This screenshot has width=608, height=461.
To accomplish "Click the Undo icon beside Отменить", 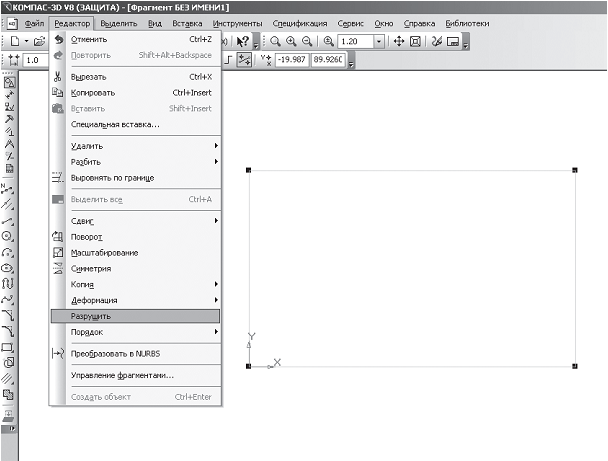I will click(59, 39).
